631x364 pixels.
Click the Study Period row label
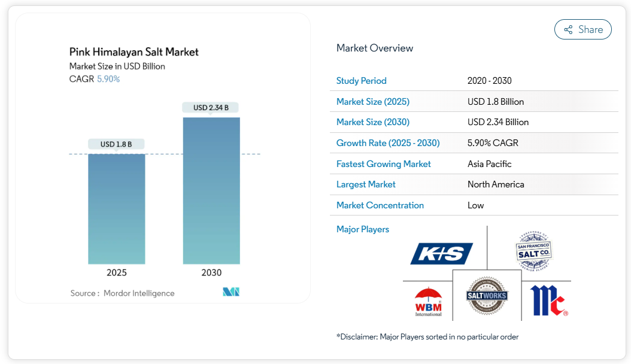click(361, 81)
